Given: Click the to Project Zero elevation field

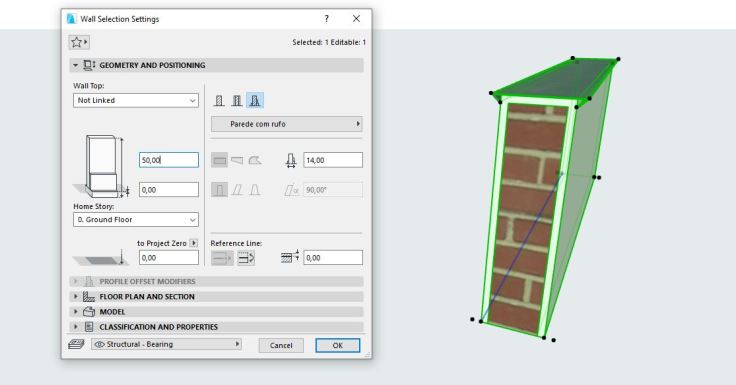Looking at the screenshot, I should point(169,258).
